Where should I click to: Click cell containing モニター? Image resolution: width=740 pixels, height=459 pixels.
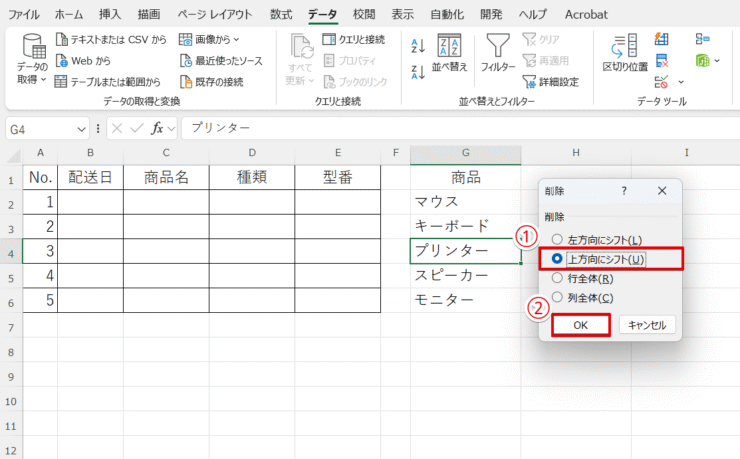[465, 300]
